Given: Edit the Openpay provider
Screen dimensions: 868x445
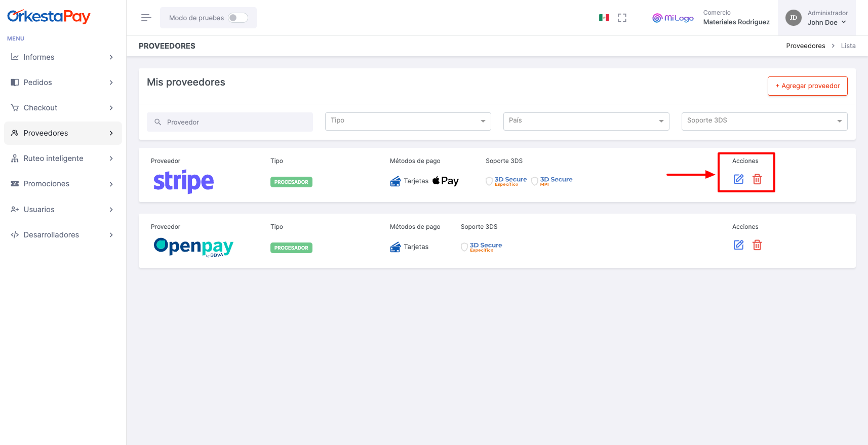Looking at the screenshot, I should pos(739,245).
